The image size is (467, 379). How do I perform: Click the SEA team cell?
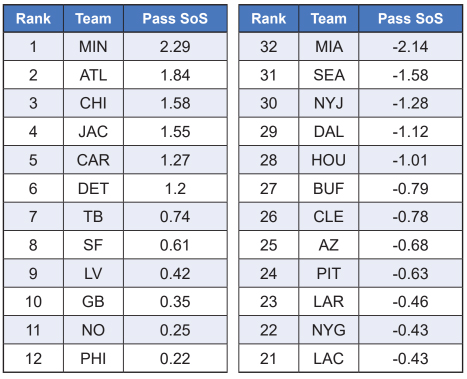click(329, 75)
